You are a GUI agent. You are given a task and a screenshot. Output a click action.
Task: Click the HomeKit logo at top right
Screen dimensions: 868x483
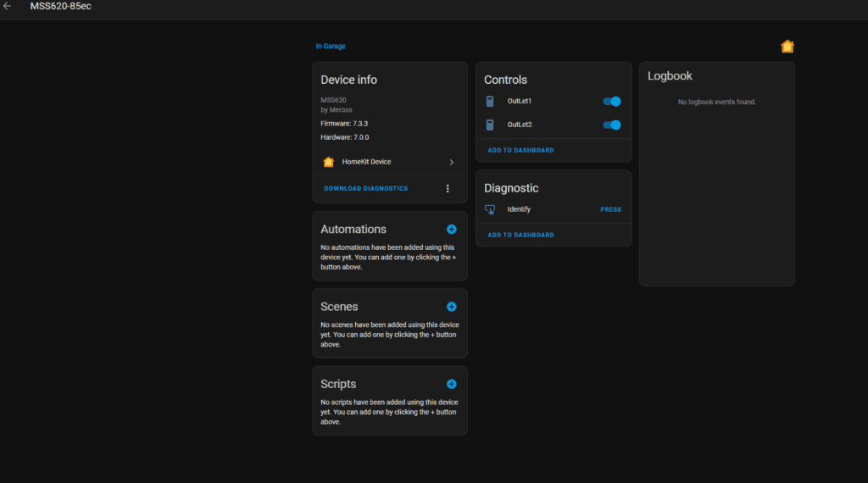[x=787, y=47]
